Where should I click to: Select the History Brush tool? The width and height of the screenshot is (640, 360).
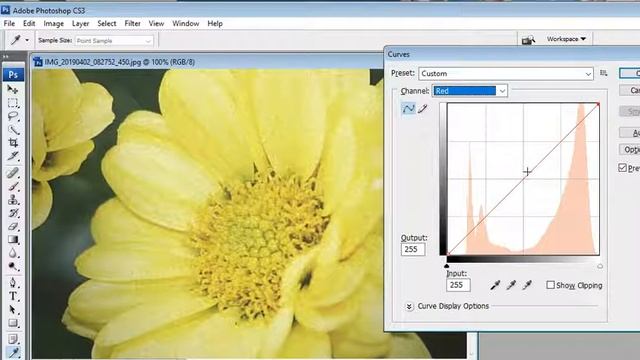[13, 213]
